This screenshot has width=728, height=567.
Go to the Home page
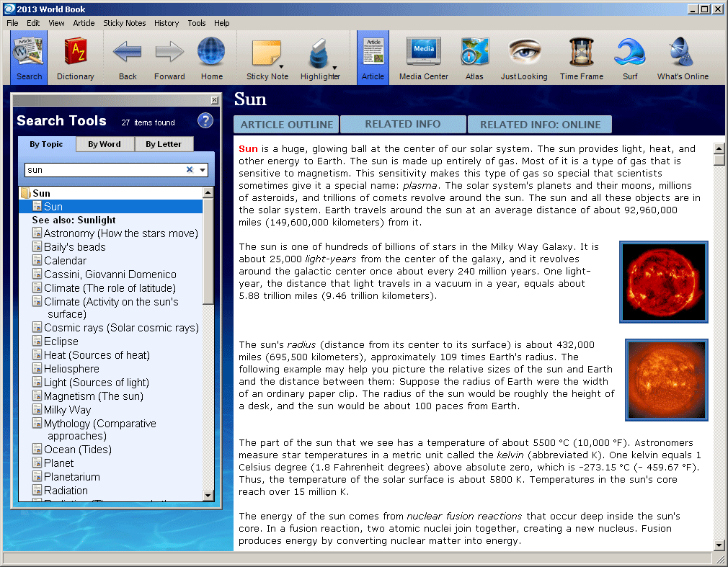click(212, 58)
